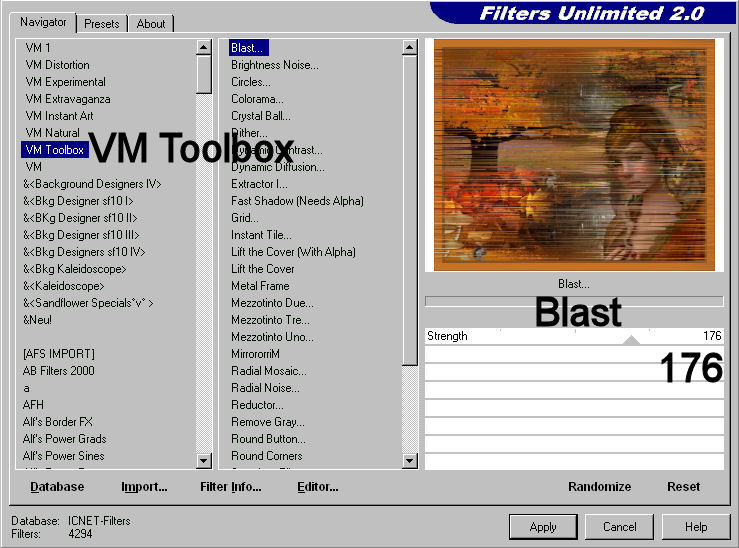Open Help
Screen dimensions: 739x548
(x=696, y=526)
